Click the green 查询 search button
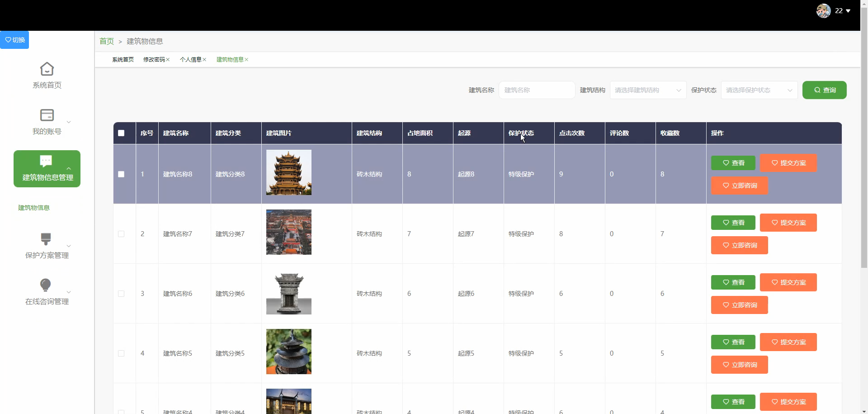The image size is (868, 414). 824,90
